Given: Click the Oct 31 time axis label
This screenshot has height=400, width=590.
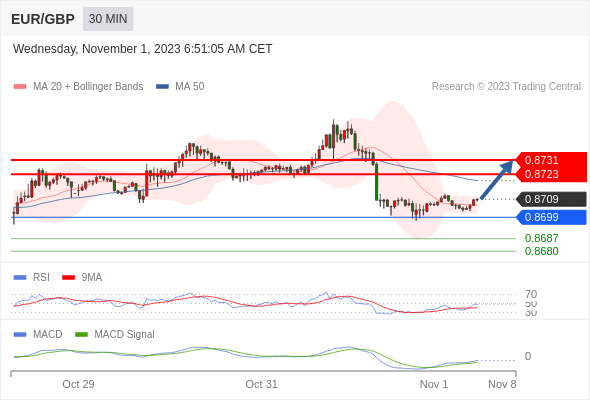Looking at the screenshot, I should point(261,384).
